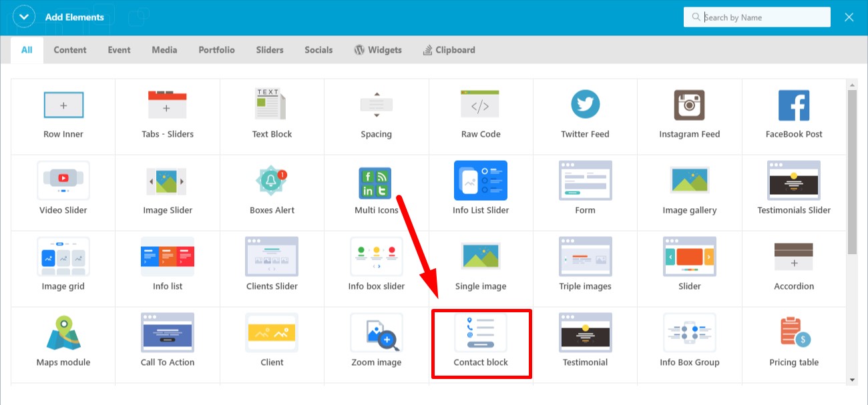Pick the Maps module element
The width and height of the screenshot is (868, 405).
(63, 342)
